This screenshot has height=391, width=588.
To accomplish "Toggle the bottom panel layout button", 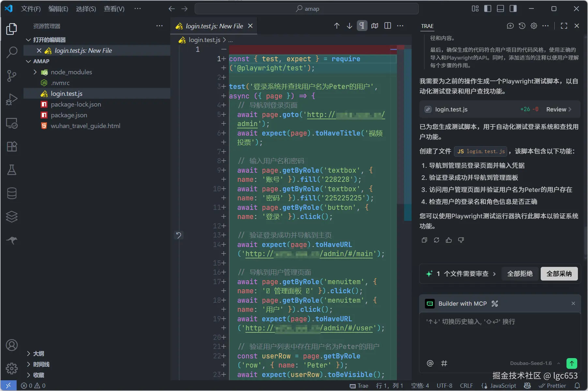I will 500,9.
